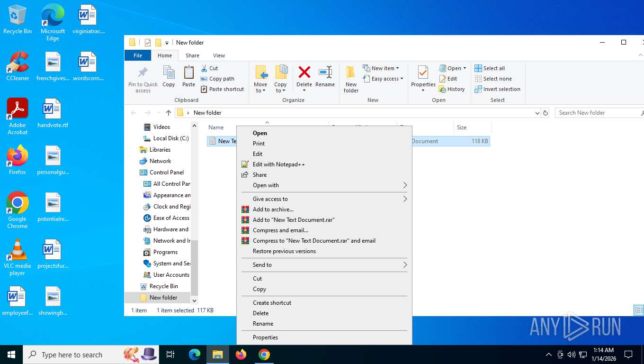Select Copy path in ribbon

point(217,79)
